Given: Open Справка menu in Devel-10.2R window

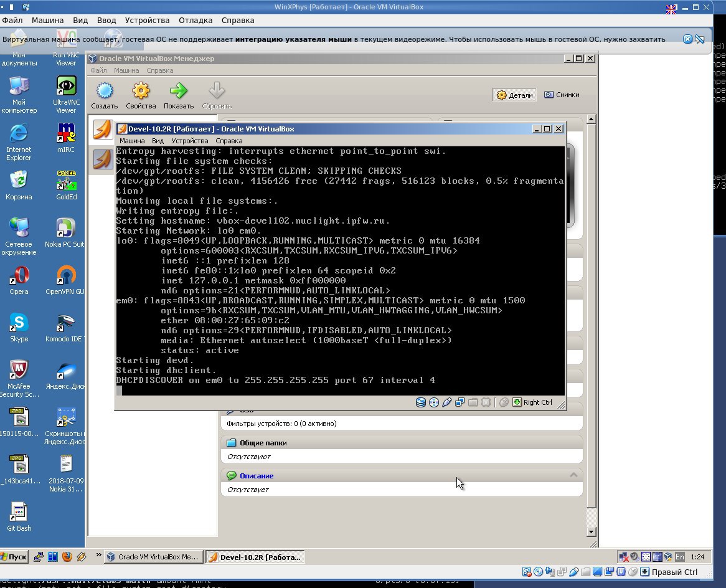Looking at the screenshot, I should (229, 141).
